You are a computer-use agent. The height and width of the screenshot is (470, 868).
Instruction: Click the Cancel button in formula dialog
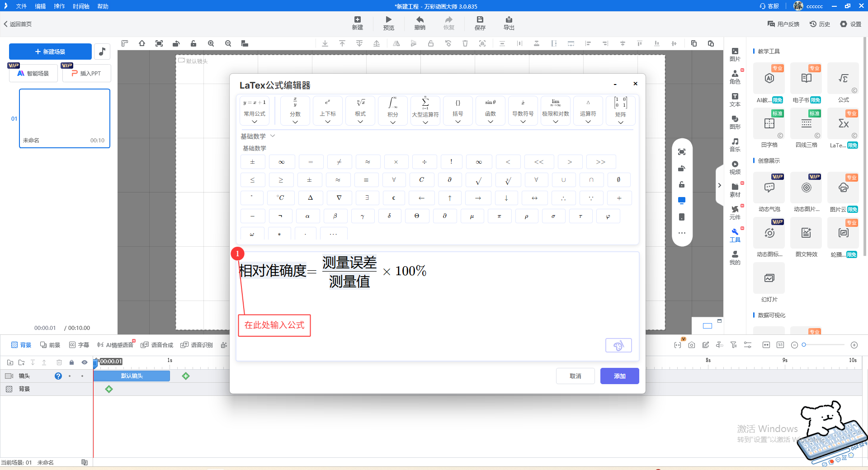[575, 376]
